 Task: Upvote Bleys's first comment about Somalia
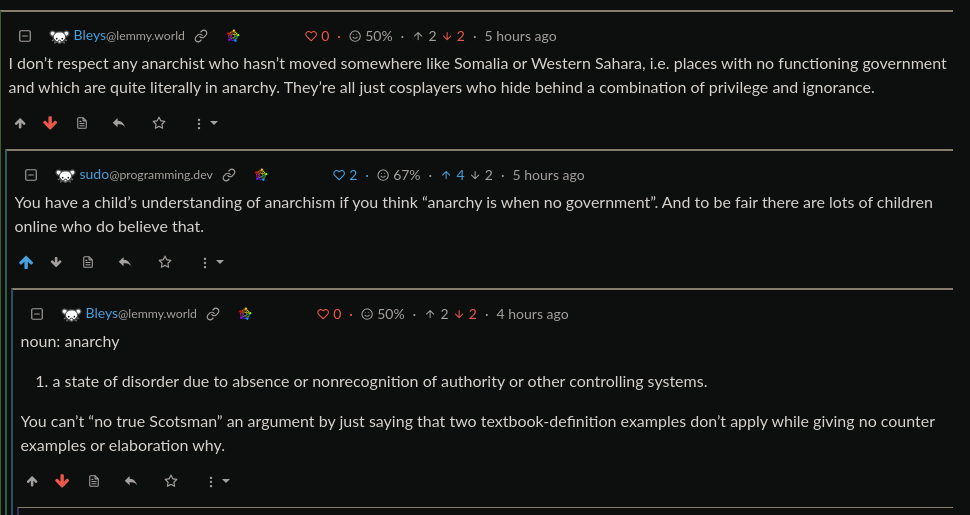coord(20,123)
